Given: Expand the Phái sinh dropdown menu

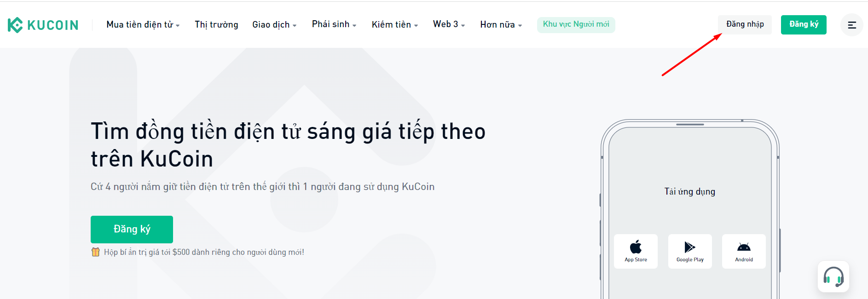Looking at the screenshot, I should point(334,24).
